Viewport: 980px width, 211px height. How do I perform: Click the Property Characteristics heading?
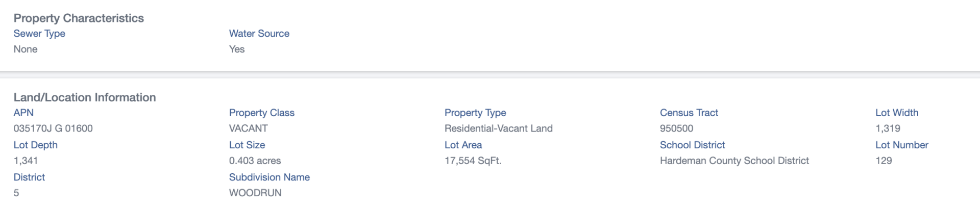(79, 18)
